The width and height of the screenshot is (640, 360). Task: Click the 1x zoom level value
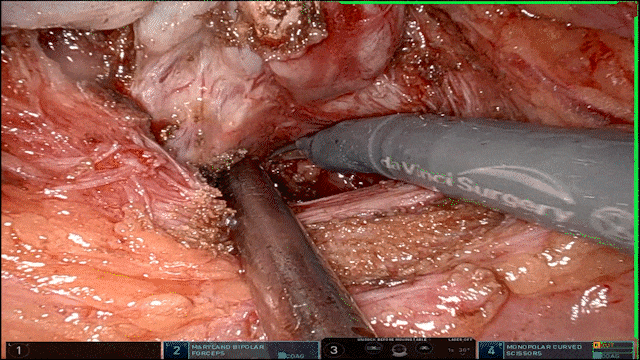451,350
